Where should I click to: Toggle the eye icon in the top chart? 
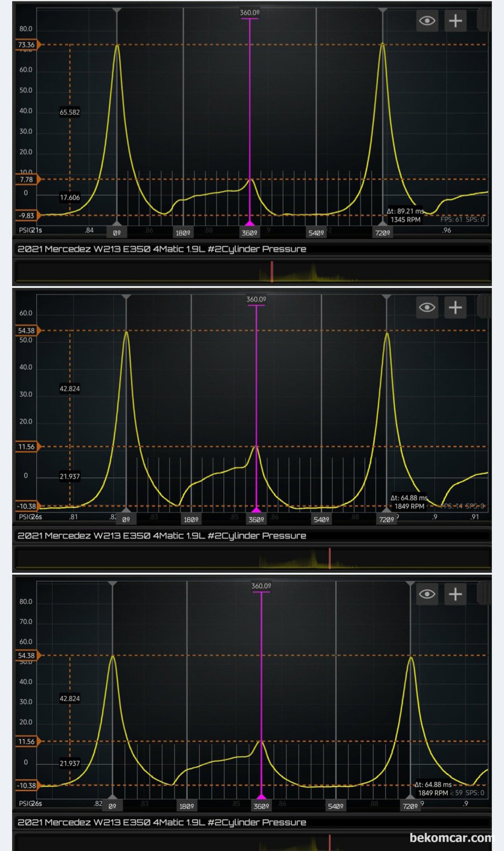click(x=427, y=21)
